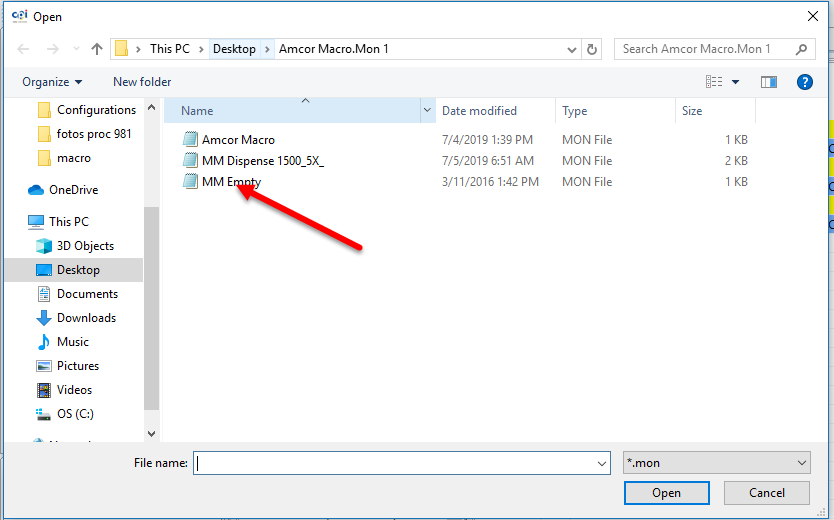Select the Amcor Macro file
834x520 pixels.
pos(238,140)
